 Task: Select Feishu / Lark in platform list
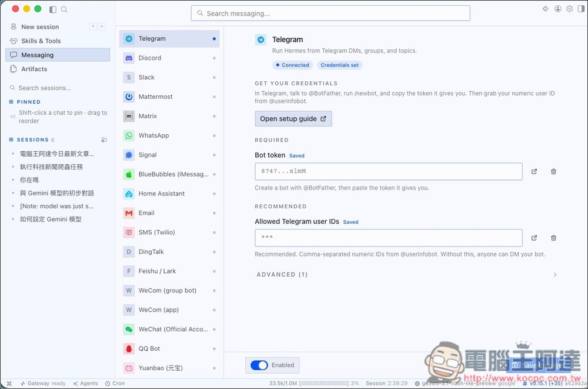(x=169, y=271)
